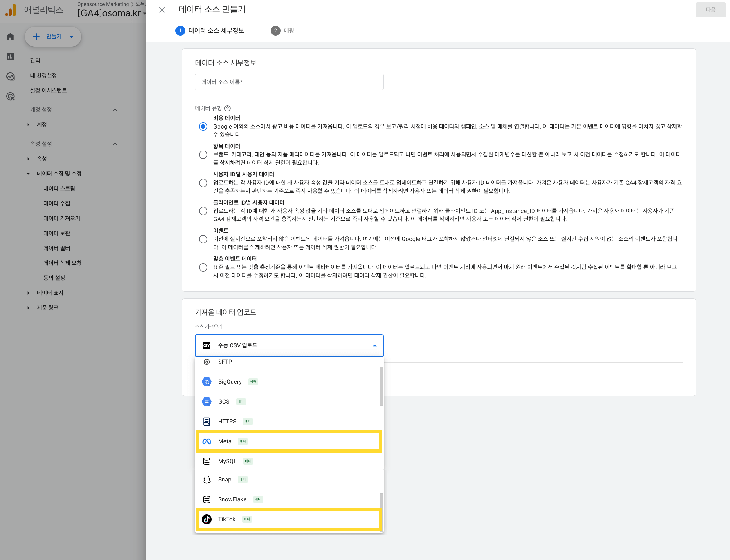This screenshot has height=560, width=730.
Task: Close the data source creation panel
Action: click(x=162, y=10)
